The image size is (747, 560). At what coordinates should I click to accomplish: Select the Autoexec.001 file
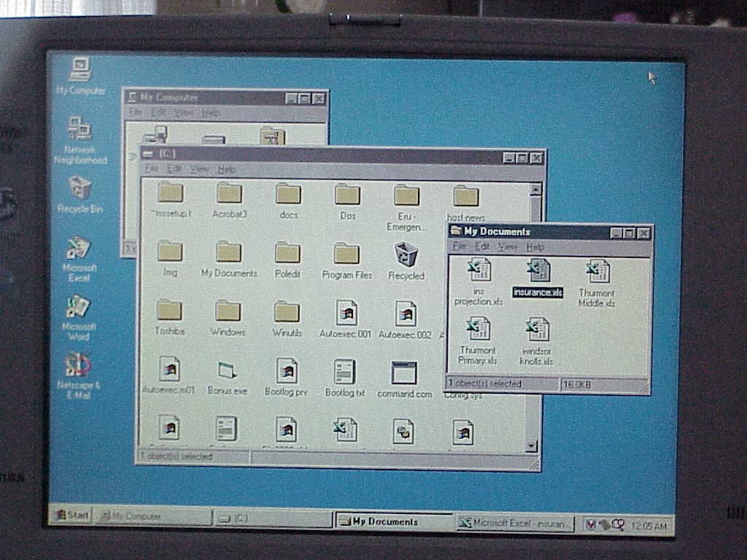345,319
